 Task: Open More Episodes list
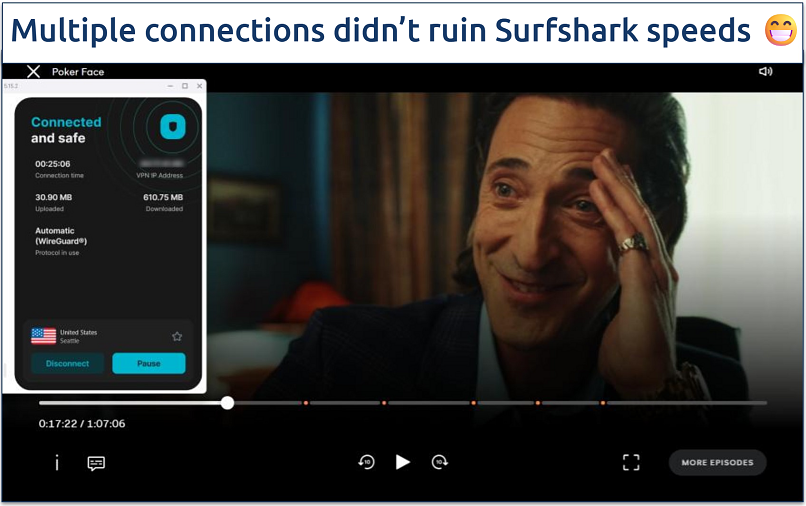point(717,462)
